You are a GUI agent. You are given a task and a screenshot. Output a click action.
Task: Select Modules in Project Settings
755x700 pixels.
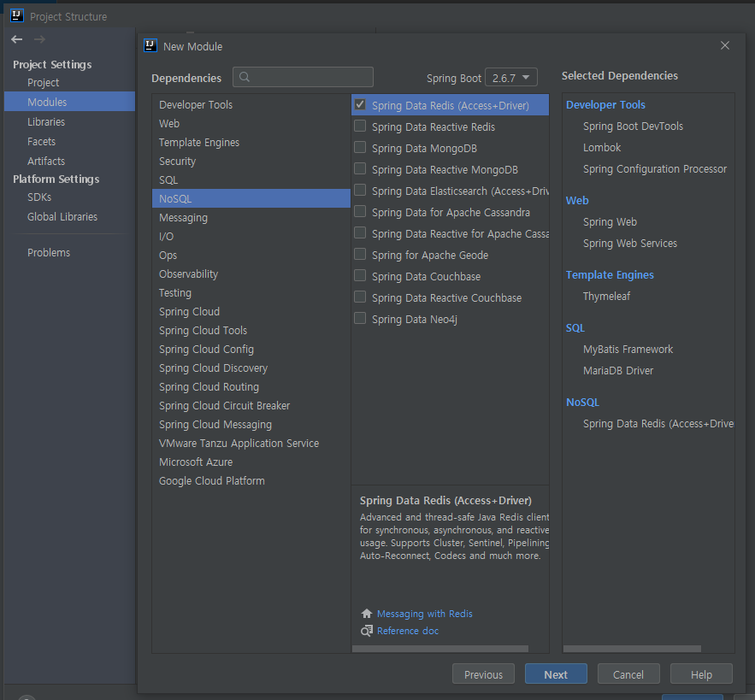(x=69, y=102)
